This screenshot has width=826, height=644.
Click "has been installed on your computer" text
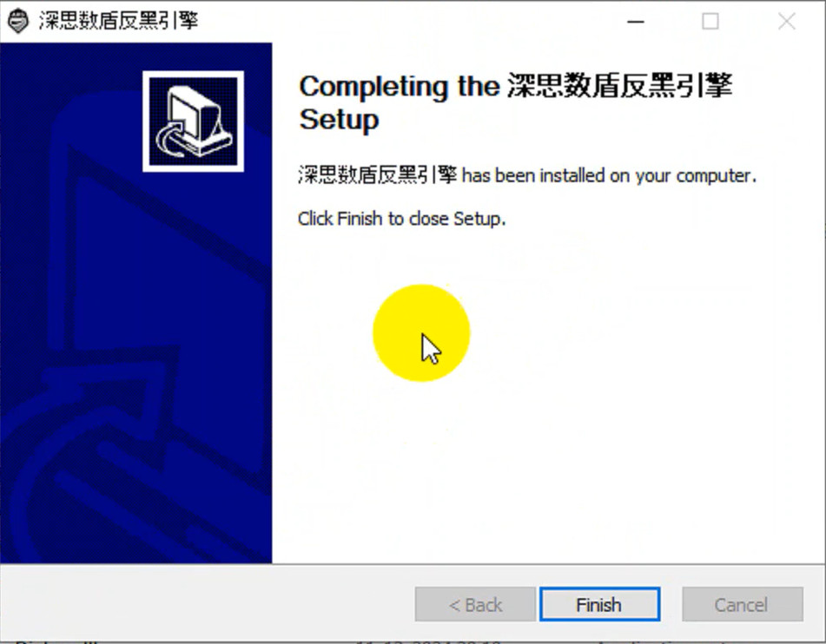tap(609, 175)
